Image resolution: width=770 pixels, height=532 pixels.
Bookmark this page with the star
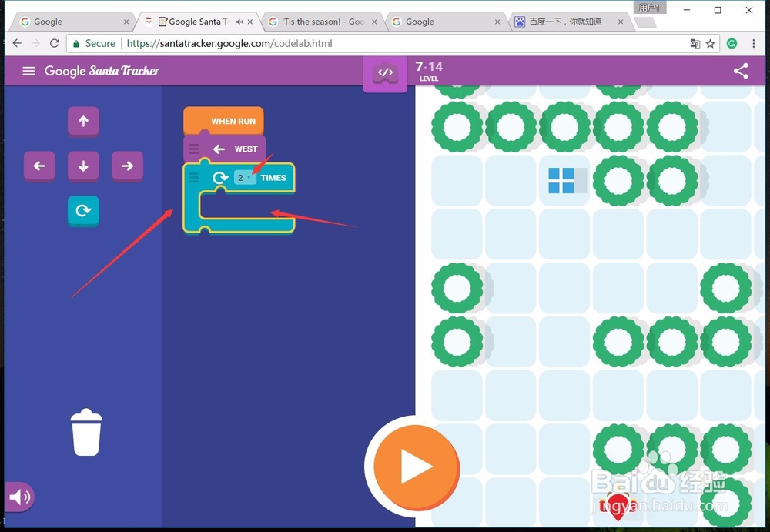(x=710, y=44)
